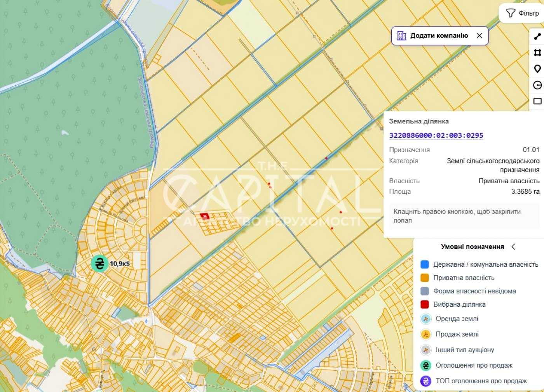The width and height of the screenshot is (544, 392).
Task: Click the selected red parcel on map
Action: point(204,215)
